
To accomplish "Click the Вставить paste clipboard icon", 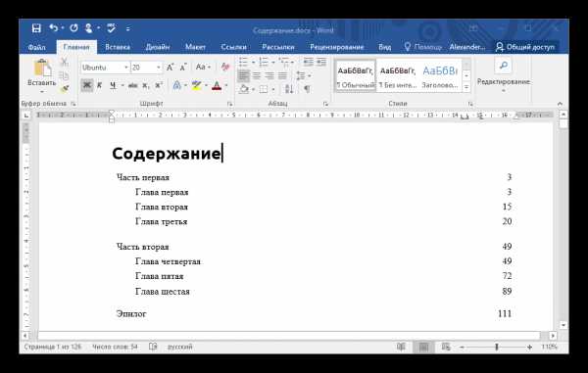I will click(x=41, y=69).
